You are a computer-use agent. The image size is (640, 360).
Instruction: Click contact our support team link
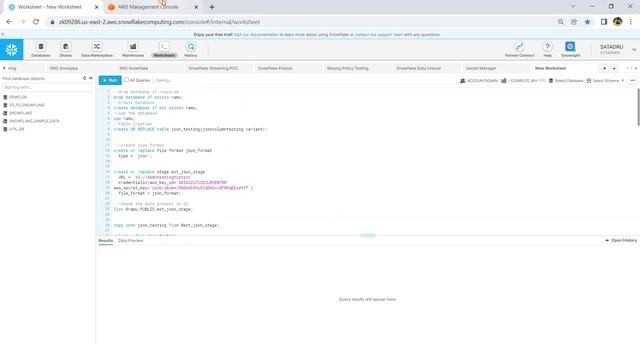point(379,35)
